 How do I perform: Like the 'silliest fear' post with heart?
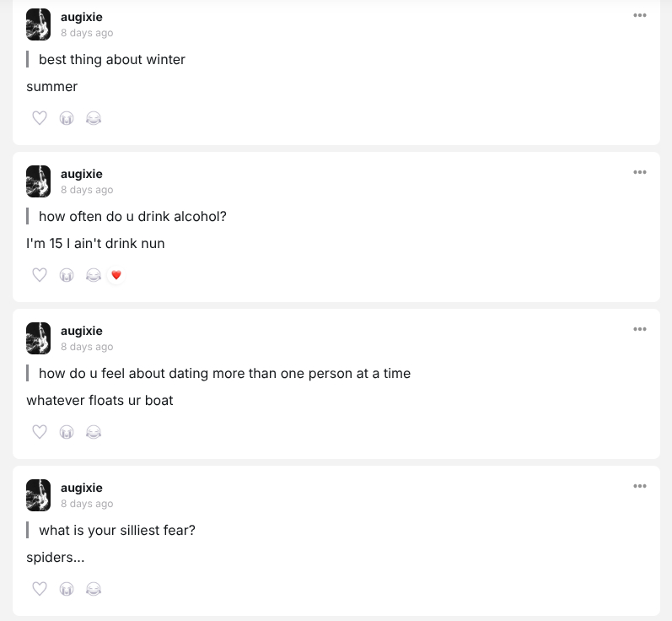point(40,589)
